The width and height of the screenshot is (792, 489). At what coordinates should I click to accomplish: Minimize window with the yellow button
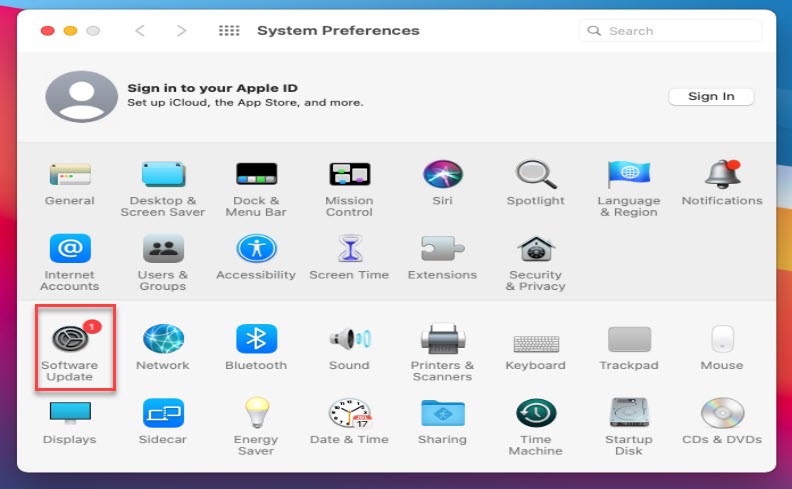[x=70, y=31]
